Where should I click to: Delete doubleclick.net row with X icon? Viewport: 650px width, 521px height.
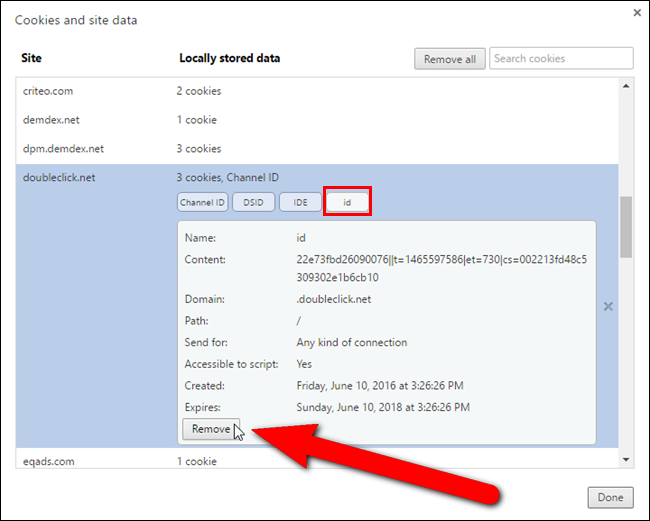tap(608, 306)
